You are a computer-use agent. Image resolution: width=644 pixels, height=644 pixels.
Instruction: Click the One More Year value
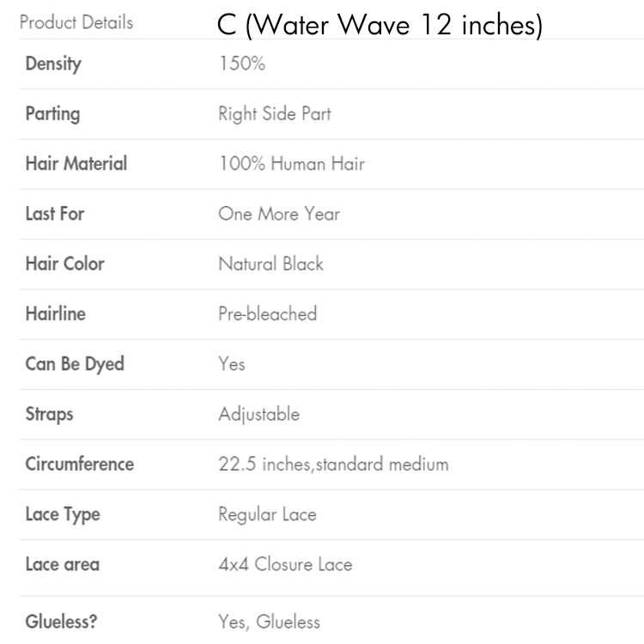click(x=279, y=214)
